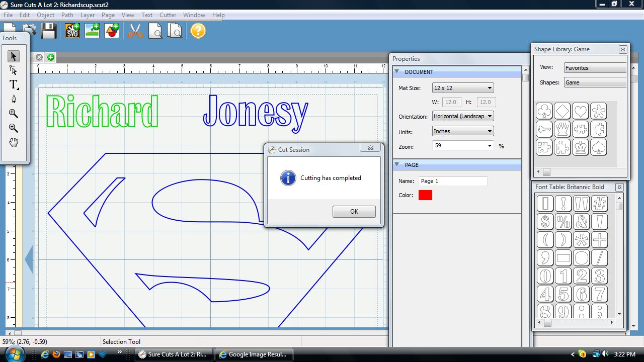Pick the chess queen shape

point(562,129)
